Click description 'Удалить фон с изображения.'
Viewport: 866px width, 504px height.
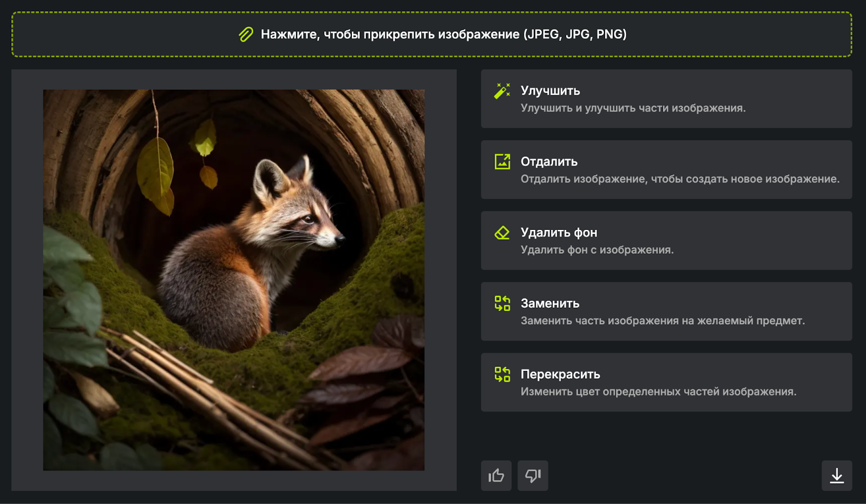click(597, 250)
